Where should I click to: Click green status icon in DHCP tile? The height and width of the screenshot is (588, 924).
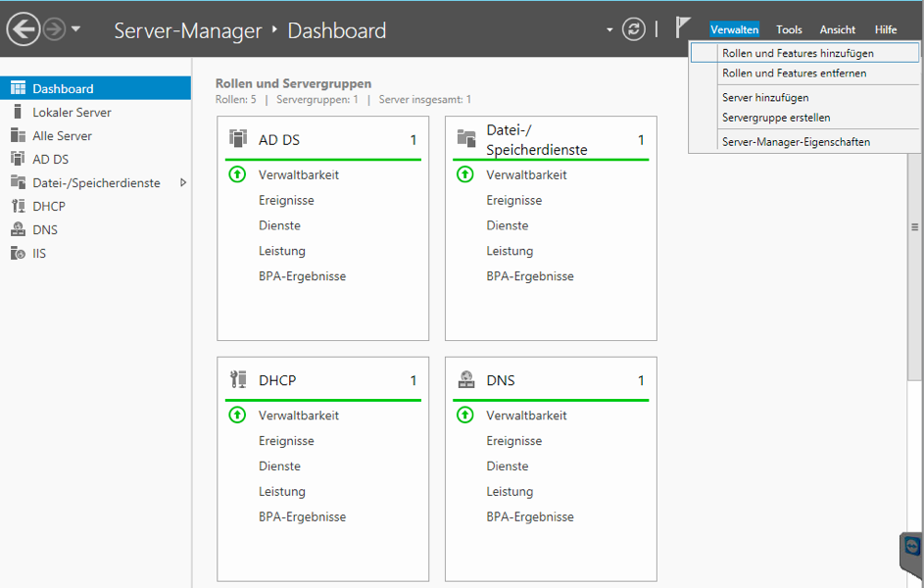pos(237,415)
